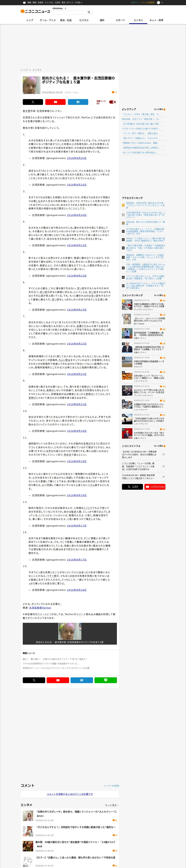Click the 志茂田景樹Twitter link
Image resolution: width=186 pixels, height=868 pixels.
tap(40, 608)
